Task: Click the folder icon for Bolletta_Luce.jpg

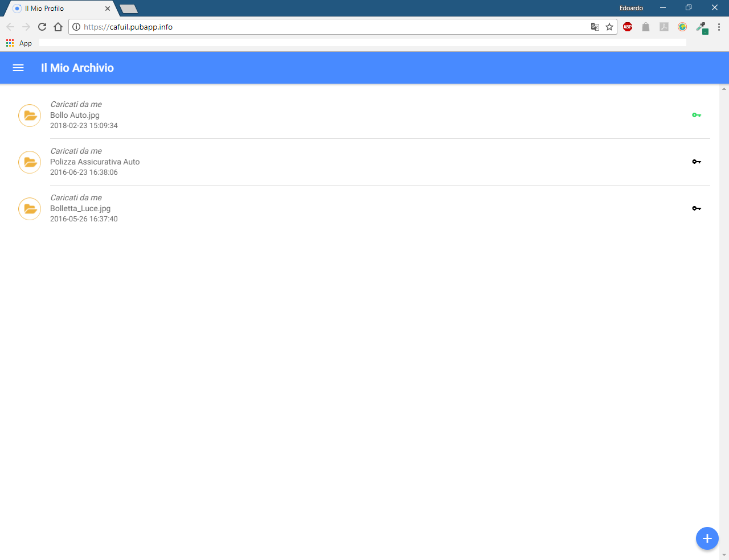Action: (x=30, y=209)
